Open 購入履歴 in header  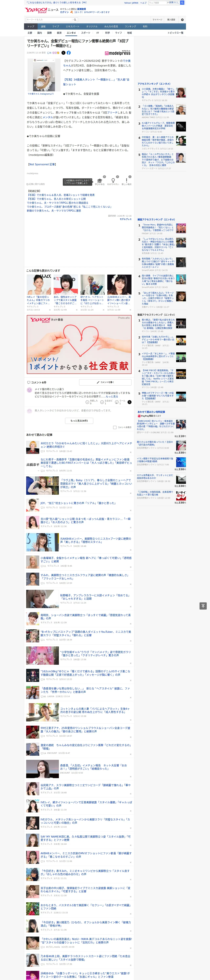(171, 19)
